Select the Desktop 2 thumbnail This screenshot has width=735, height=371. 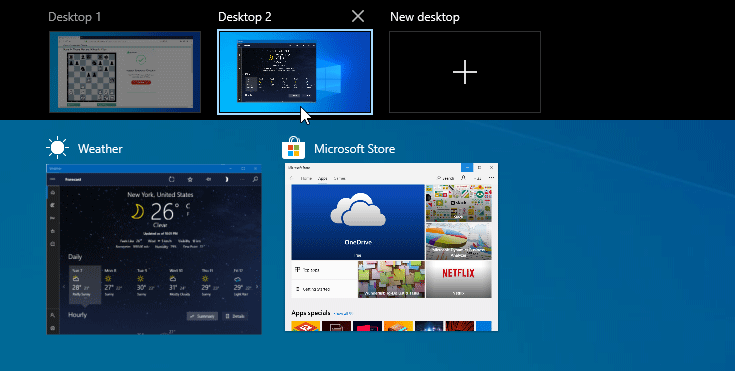pos(295,72)
